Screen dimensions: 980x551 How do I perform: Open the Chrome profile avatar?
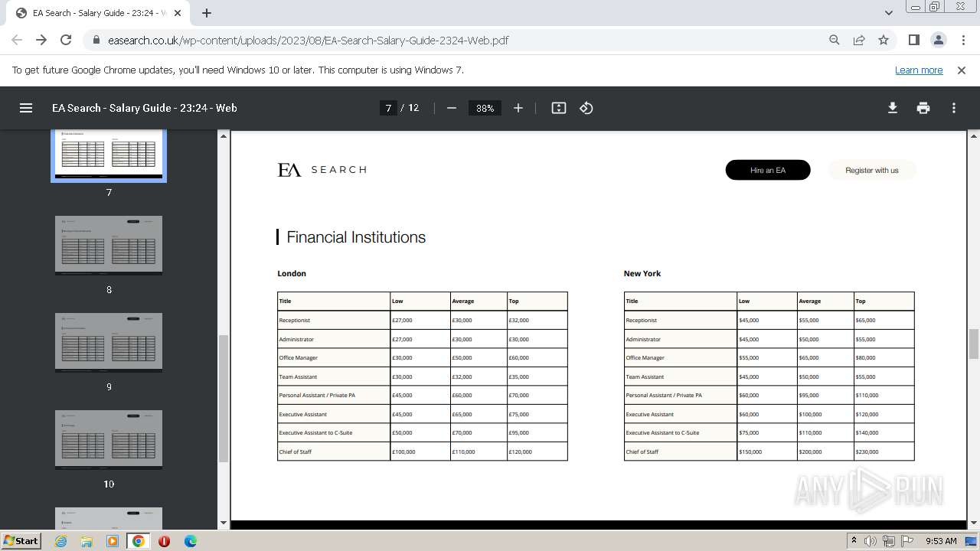939,40
